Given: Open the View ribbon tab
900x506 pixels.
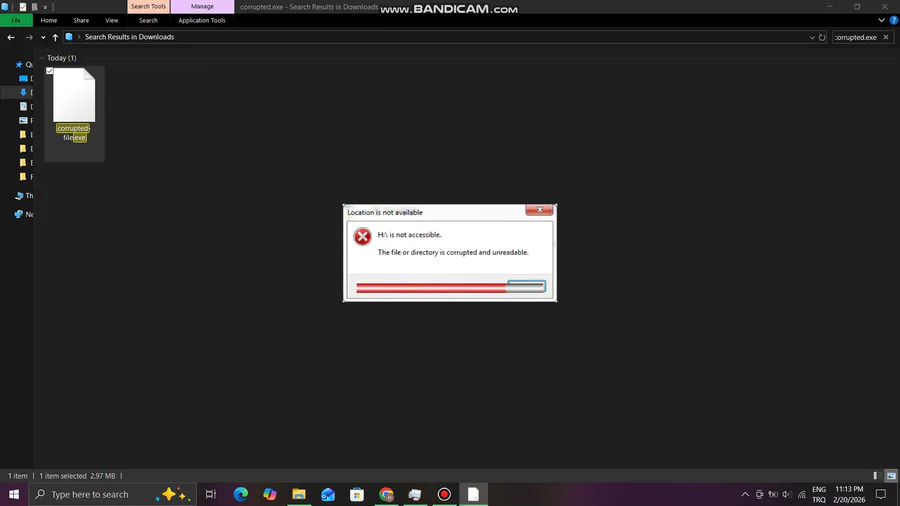Looking at the screenshot, I should pos(111,20).
